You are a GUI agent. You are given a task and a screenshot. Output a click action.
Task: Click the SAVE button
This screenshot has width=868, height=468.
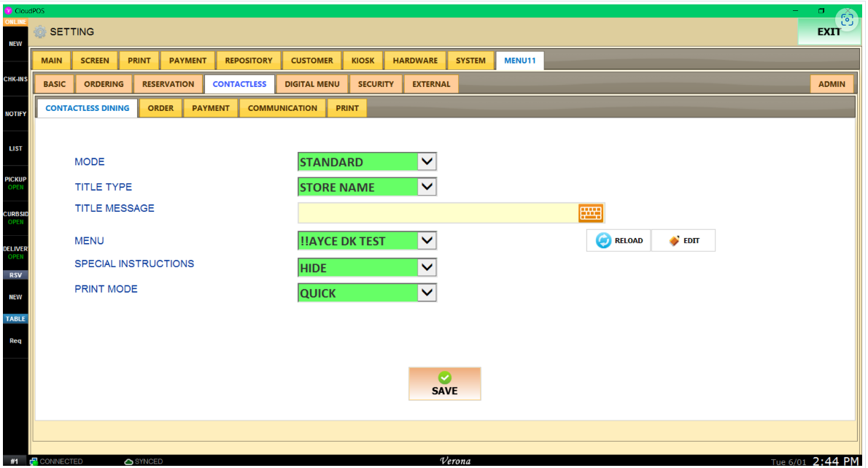point(444,383)
